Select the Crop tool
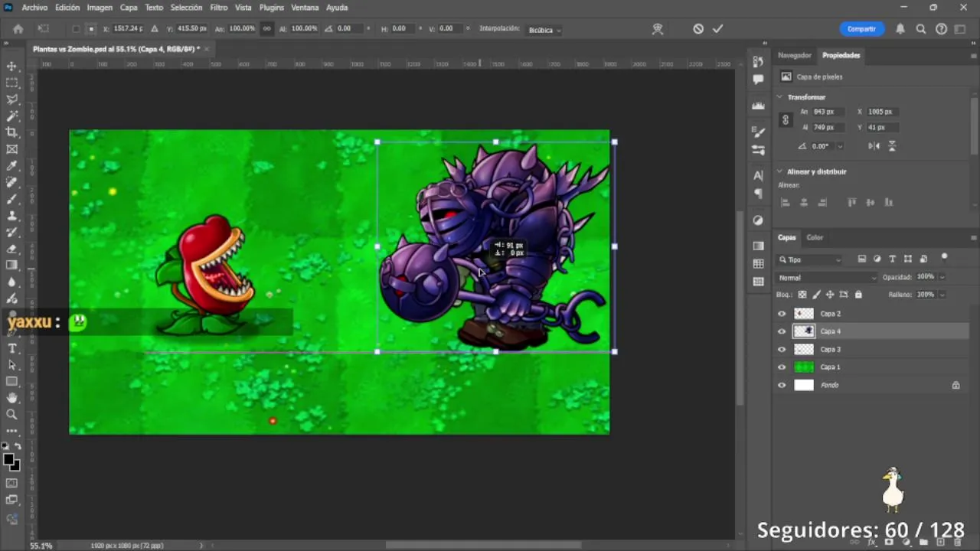Screen dimensions: 980x551 (x=11, y=132)
